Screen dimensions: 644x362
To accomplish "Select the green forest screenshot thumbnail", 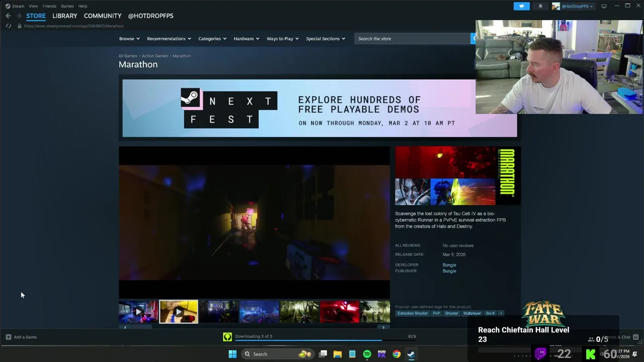I will coord(299,312).
